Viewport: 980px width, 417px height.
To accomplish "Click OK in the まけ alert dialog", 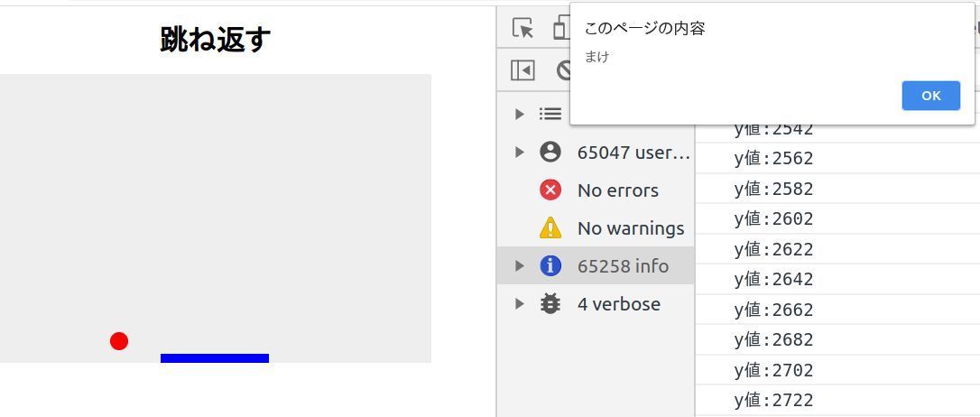I will pyautogui.click(x=930, y=96).
